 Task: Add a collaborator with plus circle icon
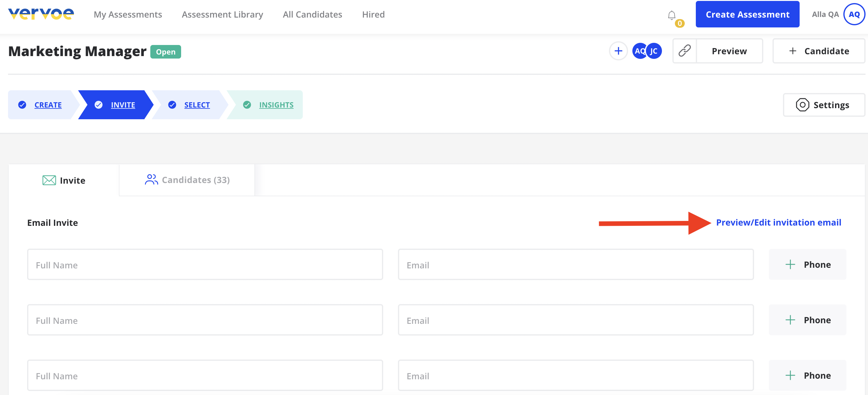[618, 51]
